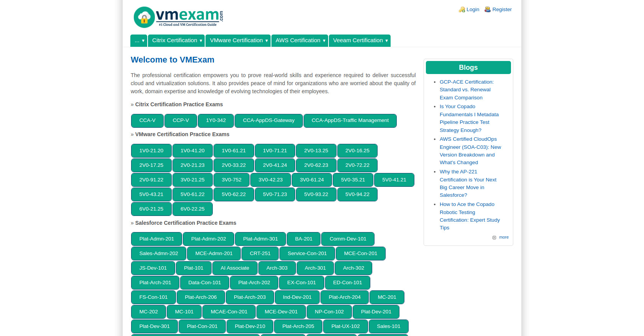Open the Login link
The width and height of the screenshot is (644, 336).
click(x=473, y=10)
